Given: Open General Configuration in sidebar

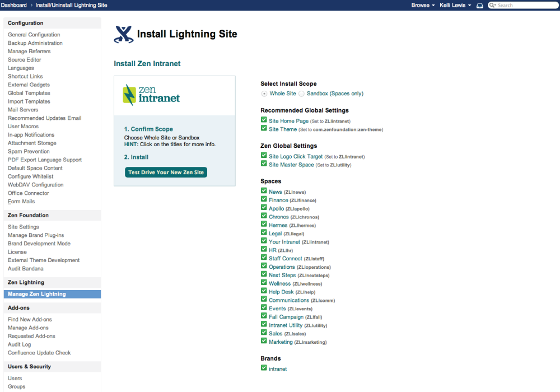Looking at the screenshot, I should pos(34,35).
